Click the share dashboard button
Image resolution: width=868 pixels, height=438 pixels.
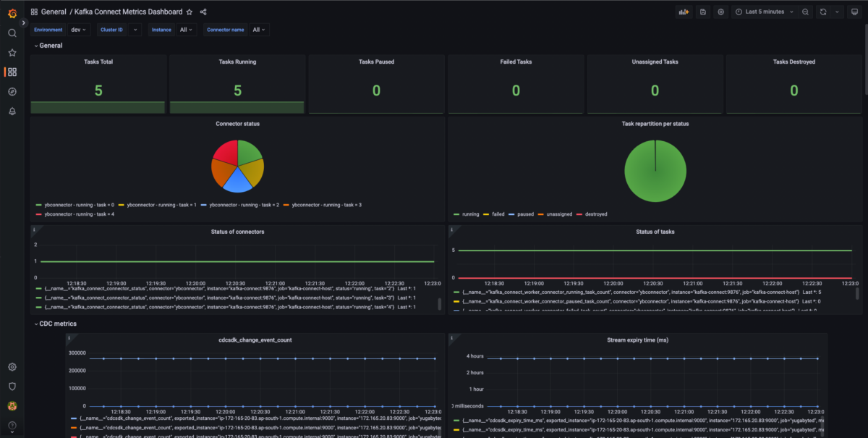(x=202, y=12)
